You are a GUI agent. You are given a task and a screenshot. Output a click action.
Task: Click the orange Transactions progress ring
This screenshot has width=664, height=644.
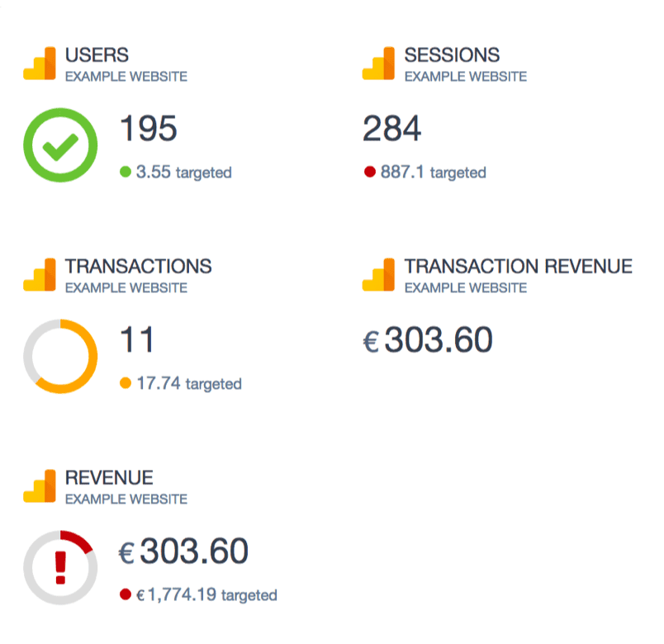pyautogui.click(x=60, y=357)
